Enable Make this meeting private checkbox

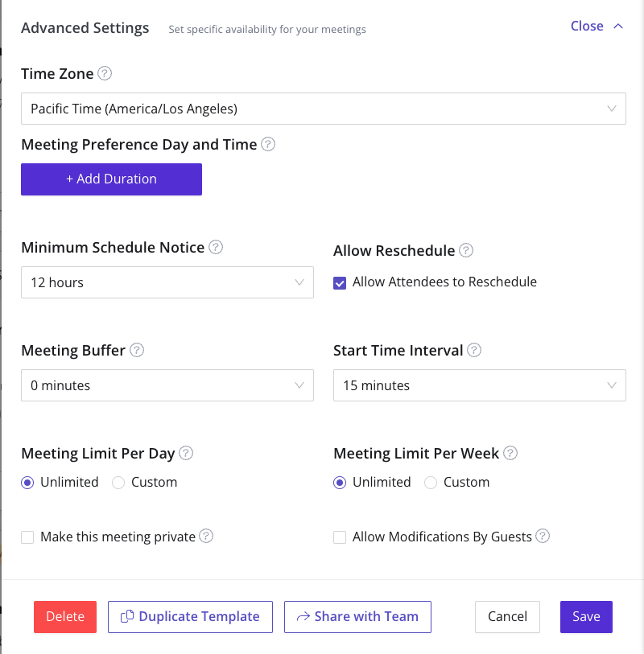coord(27,537)
